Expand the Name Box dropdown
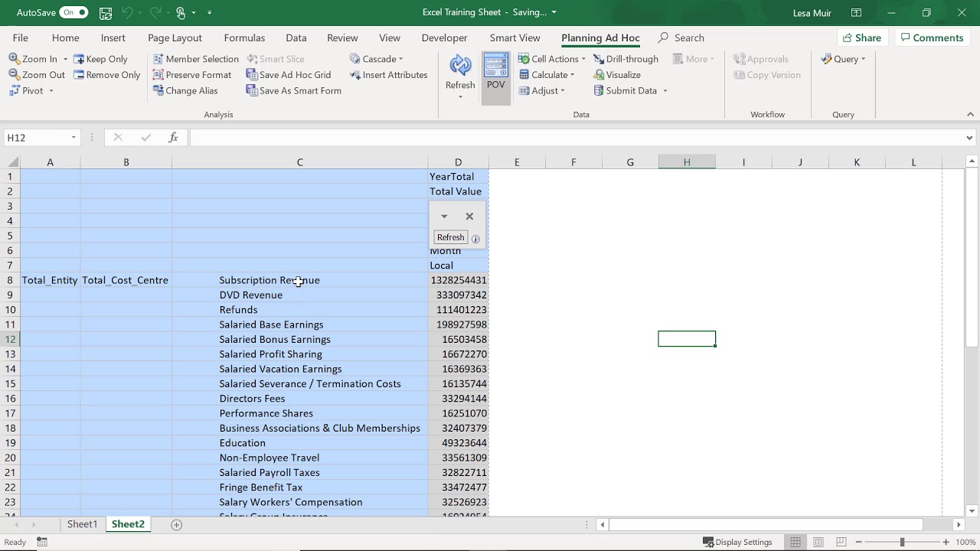This screenshot has height=551, width=980. pos(73,138)
